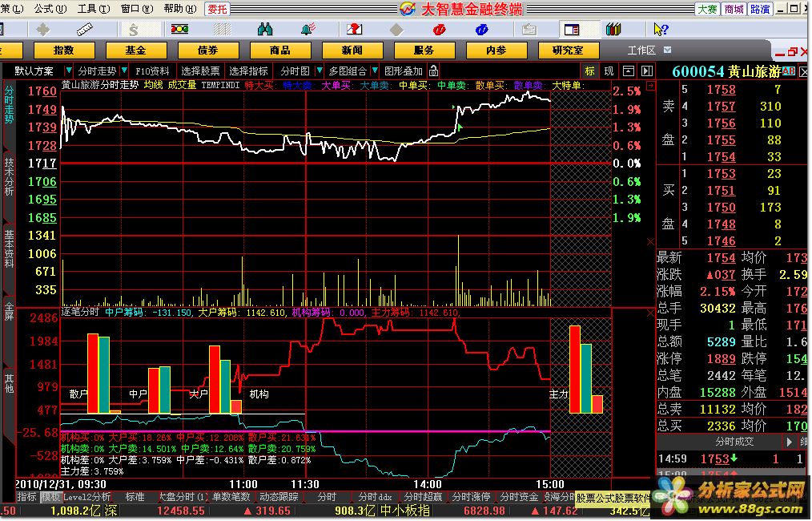
Task: Click the 大智慧金融终端 logo icon
Action: (408, 9)
